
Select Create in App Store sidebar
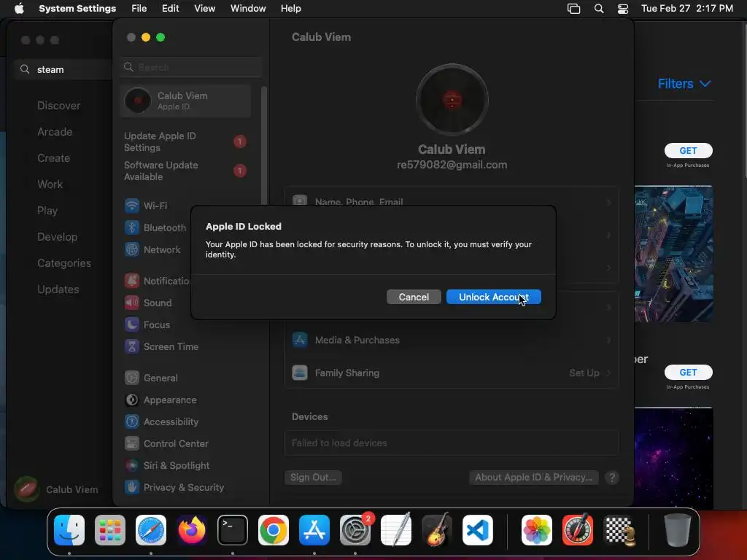coord(53,158)
